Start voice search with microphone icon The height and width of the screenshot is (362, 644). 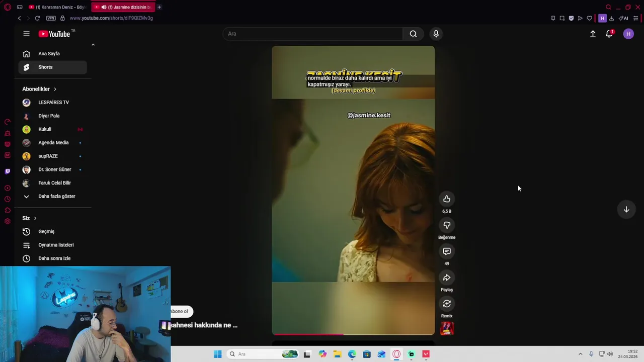pos(436,34)
